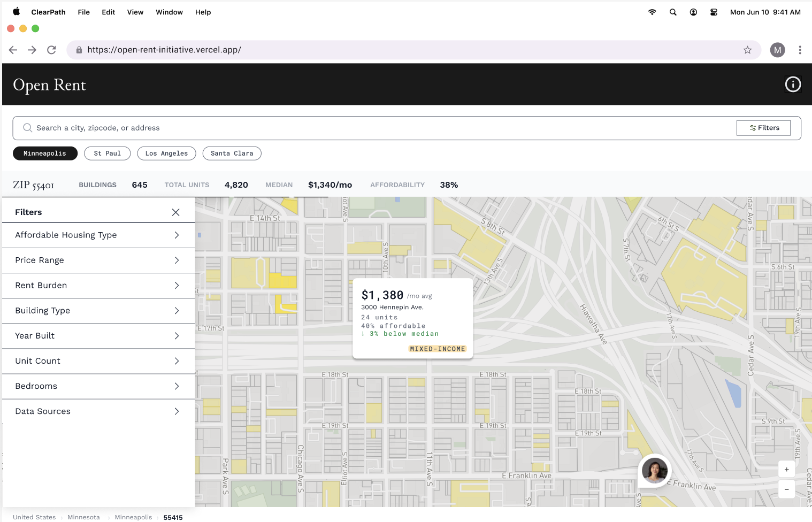The width and height of the screenshot is (812, 522).
Task: Bookmark this page with the star icon
Action: 747,50
